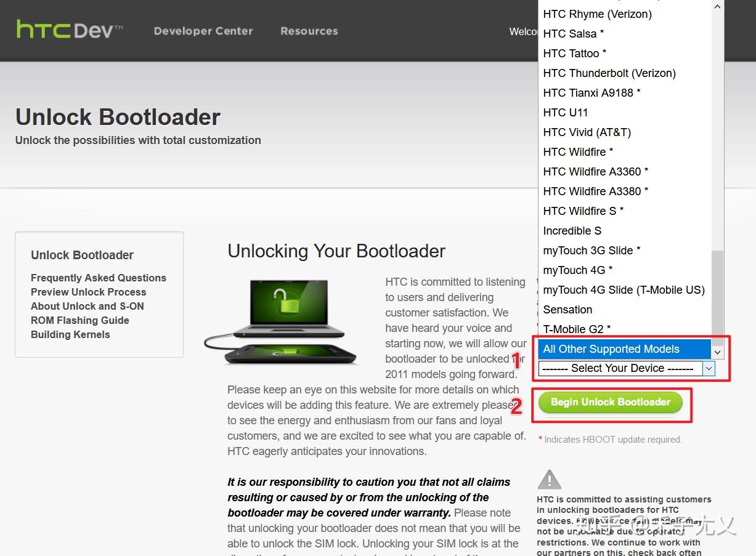The image size is (756, 556).
Task: Select HTC U11 from the device list
Action: 566,112
